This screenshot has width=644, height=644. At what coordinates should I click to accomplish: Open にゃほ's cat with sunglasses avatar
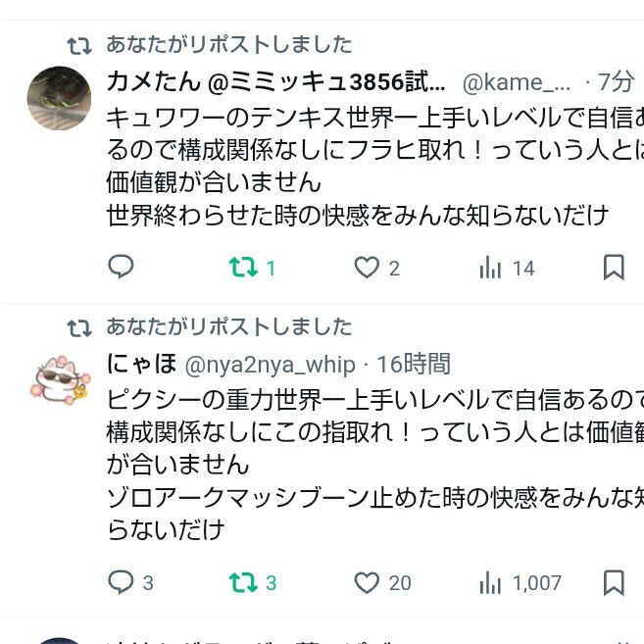[x=59, y=380]
